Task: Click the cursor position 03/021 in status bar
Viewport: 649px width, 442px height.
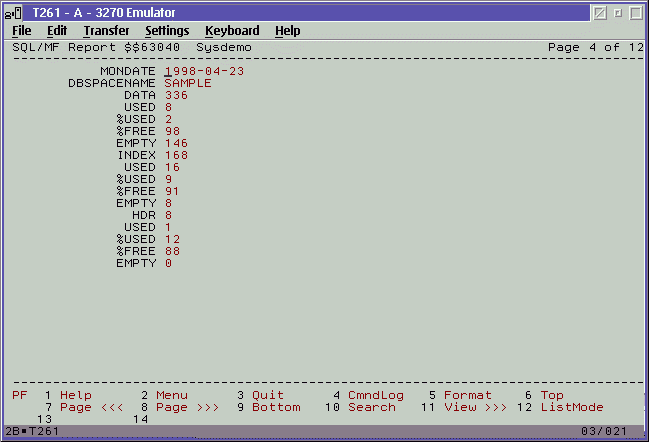Action: tap(604, 431)
